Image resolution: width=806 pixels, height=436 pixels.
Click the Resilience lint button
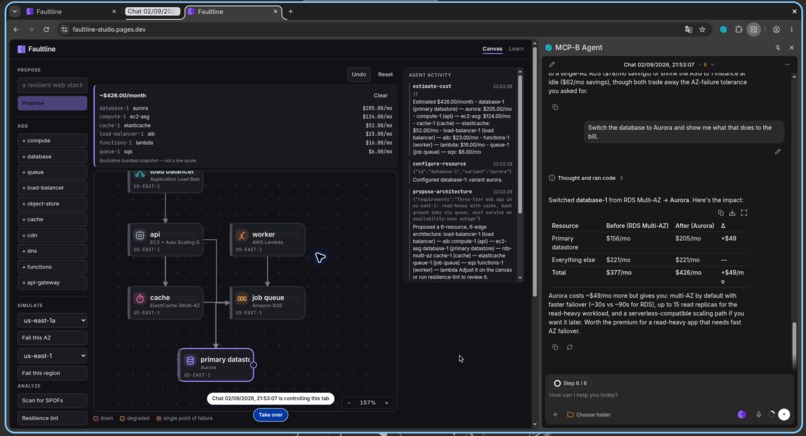[x=52, y=418]
